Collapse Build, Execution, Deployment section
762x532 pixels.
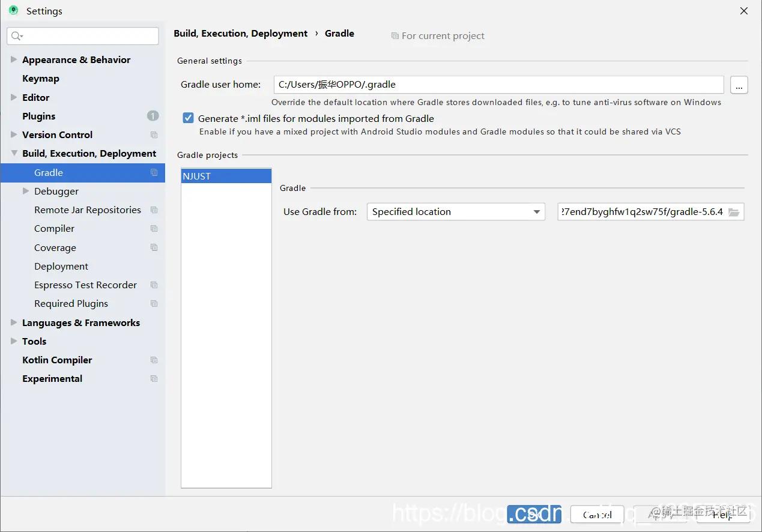[x=14, y=154]
